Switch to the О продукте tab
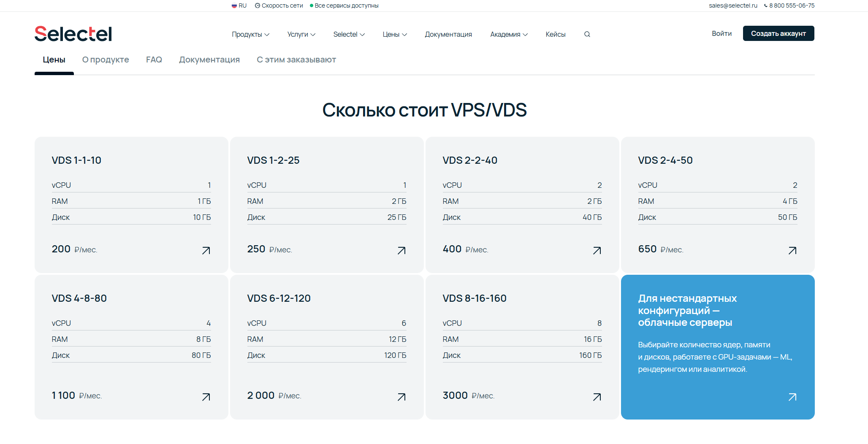The height and width of the screenshot is (444, 868). (106, 60)
